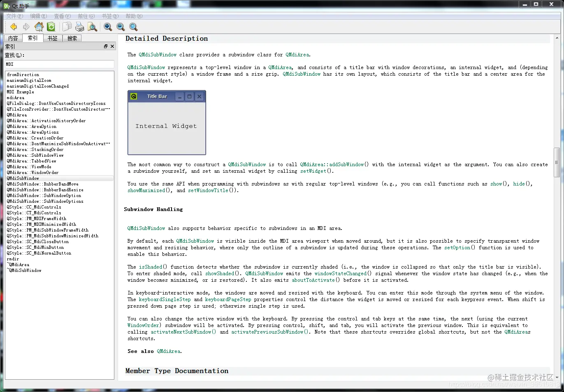Screen dimensions: 564x392
Task: Go back with the left arrow icon
Action: (x=14, y=27)
